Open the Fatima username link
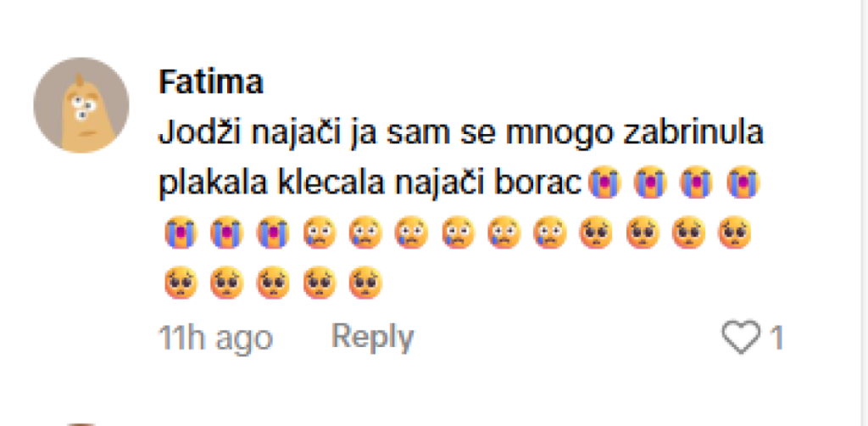The image size is (868, 426). (x=211, y=83)
